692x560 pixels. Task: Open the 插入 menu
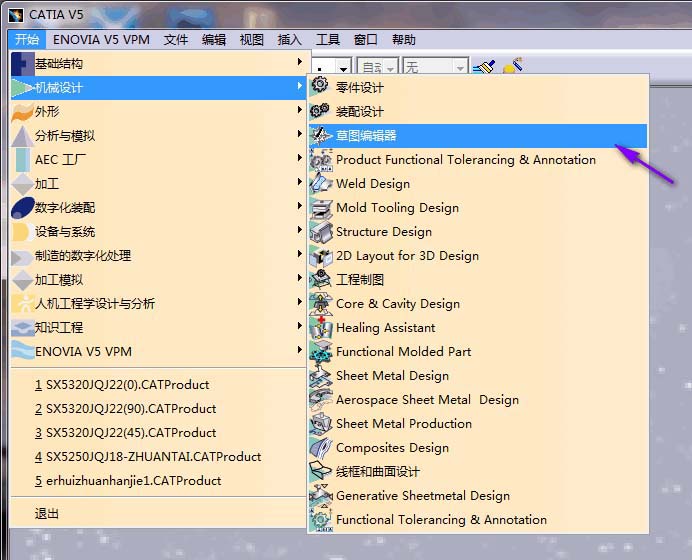[x=290, y=40]
